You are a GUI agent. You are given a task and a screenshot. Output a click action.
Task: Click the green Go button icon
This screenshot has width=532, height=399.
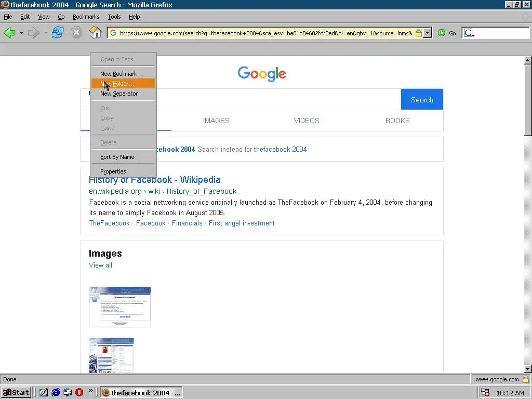pos(442,33)
